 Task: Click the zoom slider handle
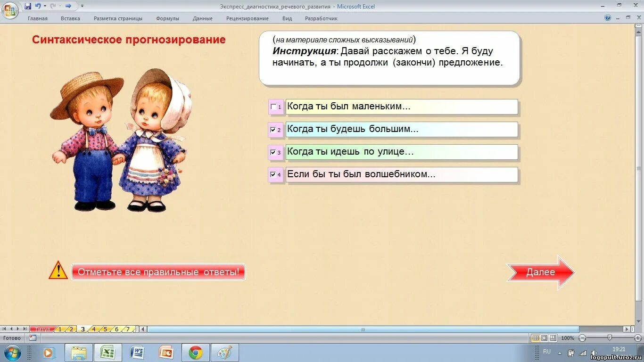tap(610, 338)
